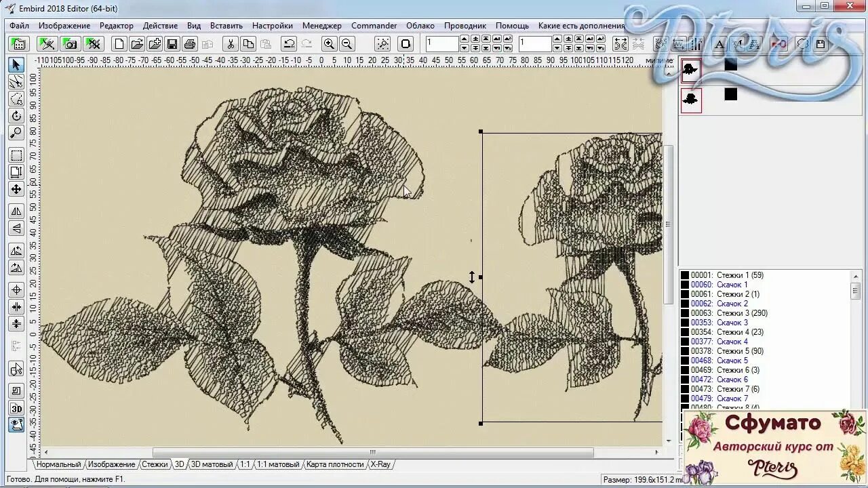868x488 pixels.
Task: Open a design file via folder icon
Action: (137, 44)
